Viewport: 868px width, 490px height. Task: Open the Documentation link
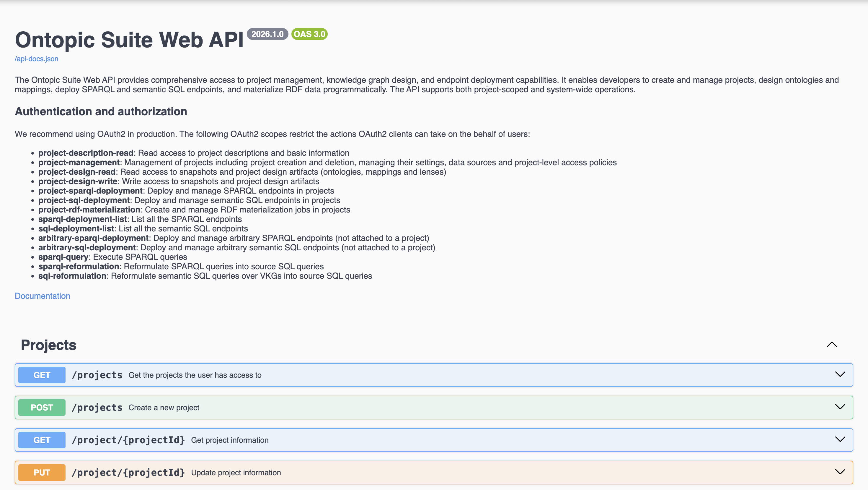click(x=43, y=296)
